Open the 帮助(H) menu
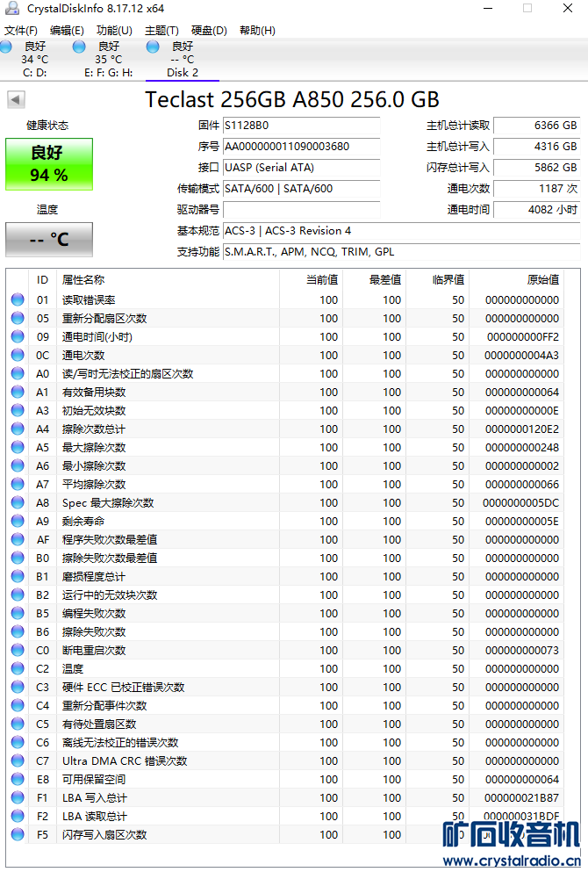 257,31
